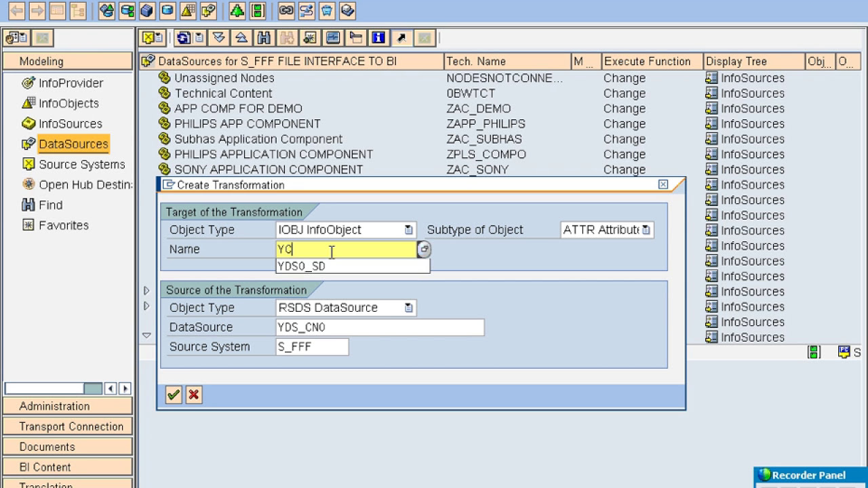Open the Modeling section tab
Image resolution: width=868 pixels, height=488 pixels.
(x=67, y=61)
